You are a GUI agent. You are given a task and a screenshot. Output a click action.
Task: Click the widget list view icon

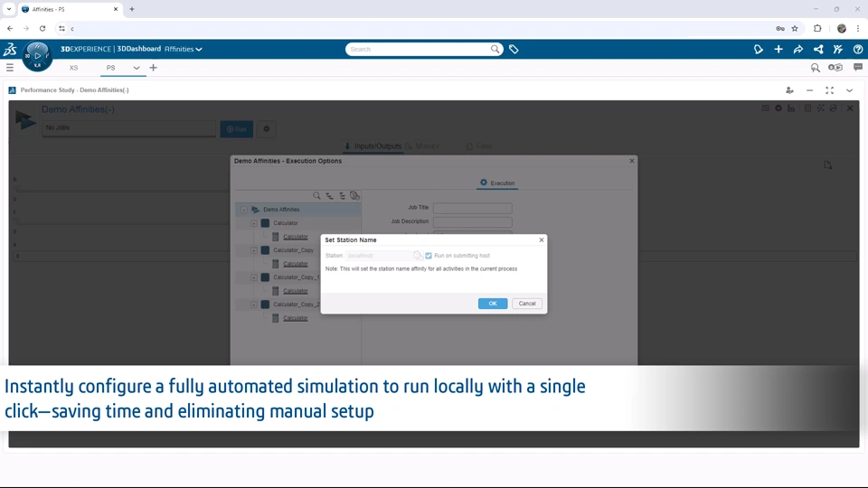pos(765,108)
